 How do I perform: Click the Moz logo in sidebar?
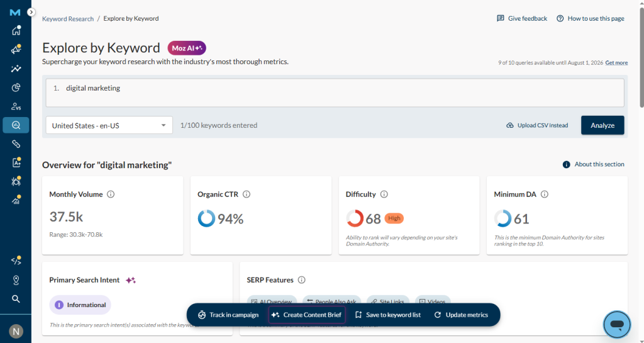click(15, 13)
